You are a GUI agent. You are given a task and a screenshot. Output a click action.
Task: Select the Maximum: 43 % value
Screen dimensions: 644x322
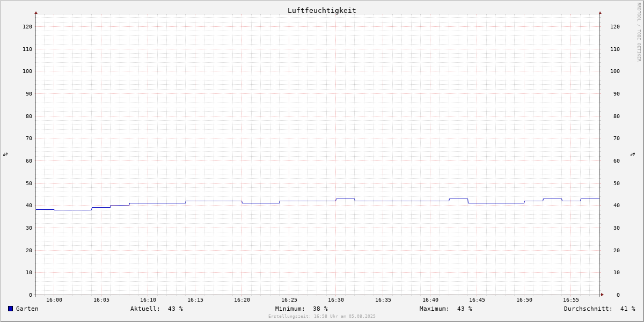tap(446, 309)
